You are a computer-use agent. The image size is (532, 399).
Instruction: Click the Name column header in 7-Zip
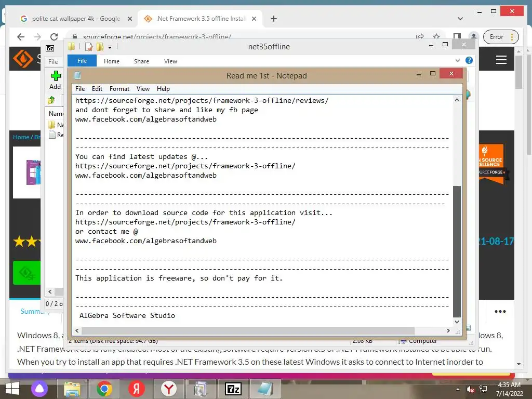[x=55, y=113]
